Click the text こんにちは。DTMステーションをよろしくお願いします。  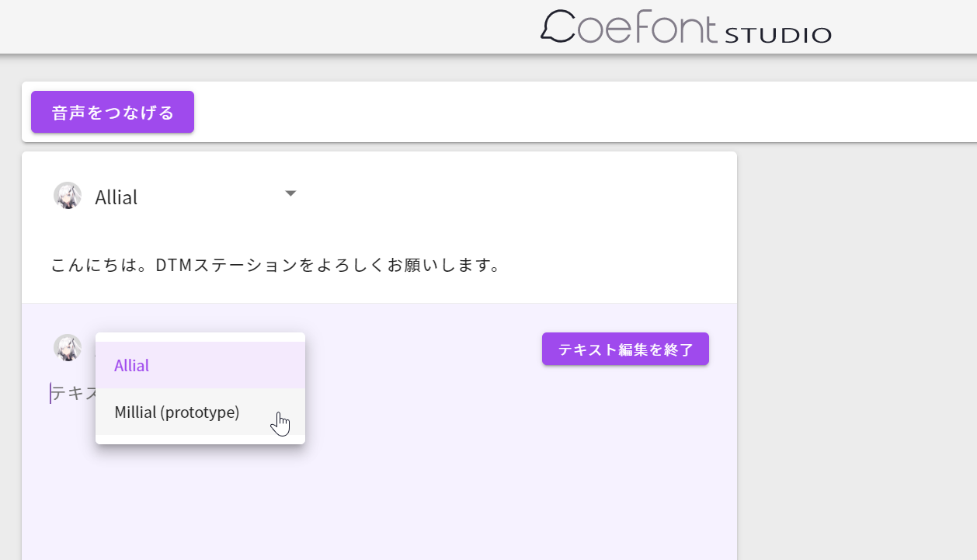pos(276,265)
